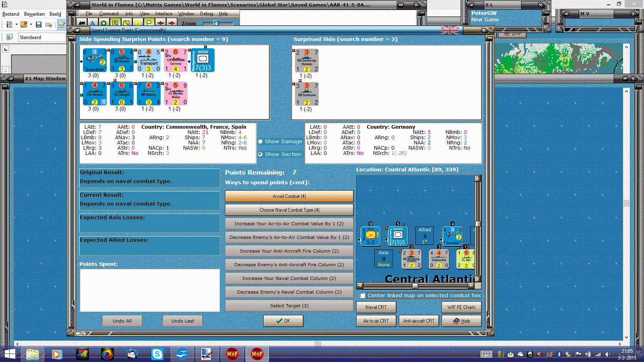Click the second WiF icon in the taskbar

tap(257, 354)
